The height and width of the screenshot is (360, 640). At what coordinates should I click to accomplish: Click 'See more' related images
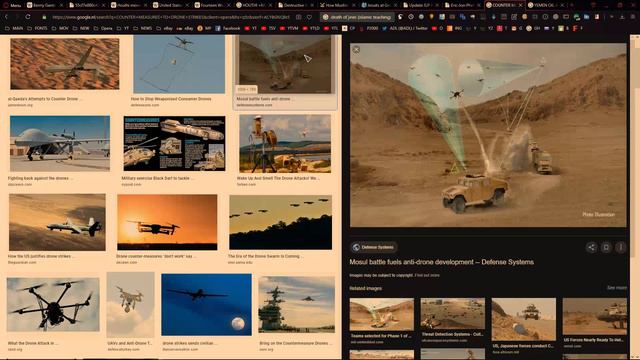click(x=616, y=288)
